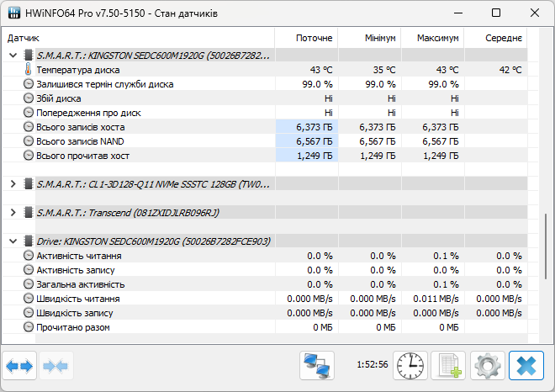Click the Датчик column header

138,38
